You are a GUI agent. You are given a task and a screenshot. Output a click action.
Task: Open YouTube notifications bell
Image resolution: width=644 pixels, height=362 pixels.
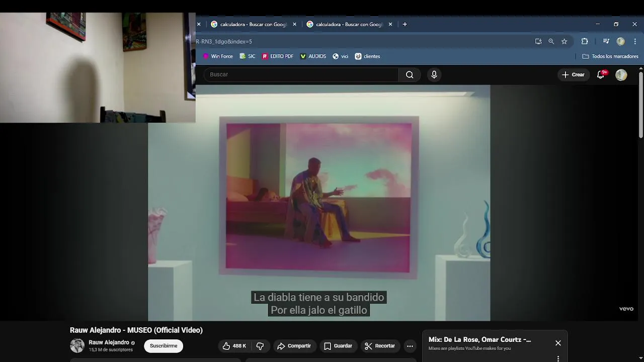(601, 74)
